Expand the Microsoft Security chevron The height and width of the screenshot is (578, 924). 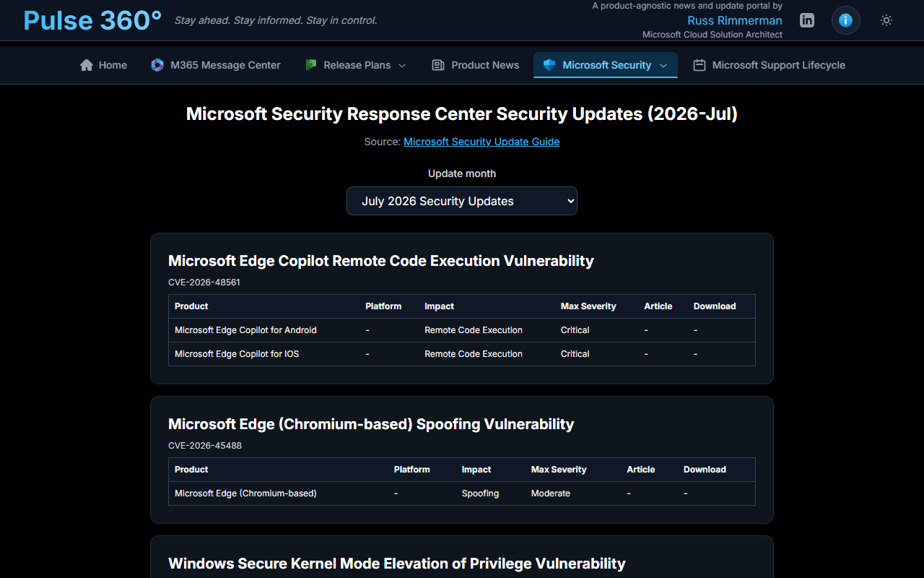(663, 65)
